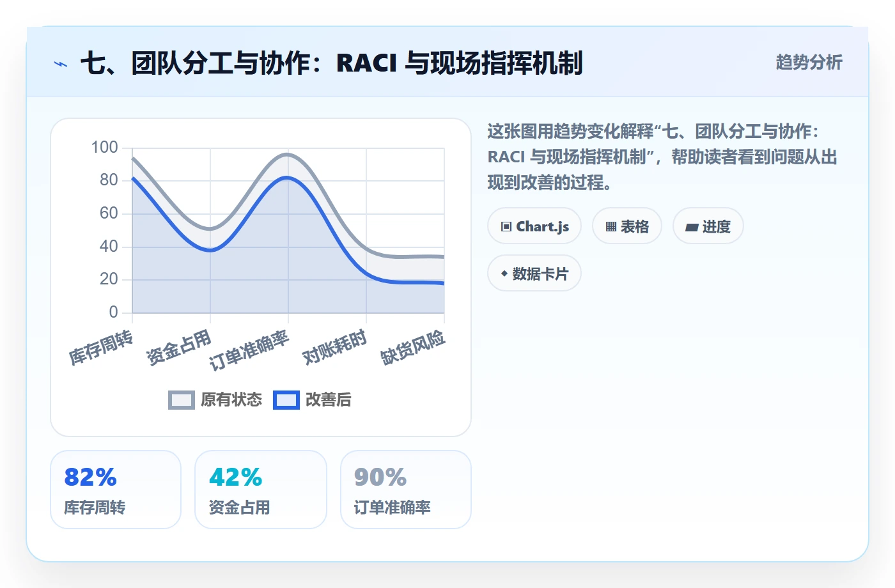Click the diamond icon in the 数据卡片 chip
The width and height of the screenshot is (895, 588).
pyautogui.click(x=504, y=274)
